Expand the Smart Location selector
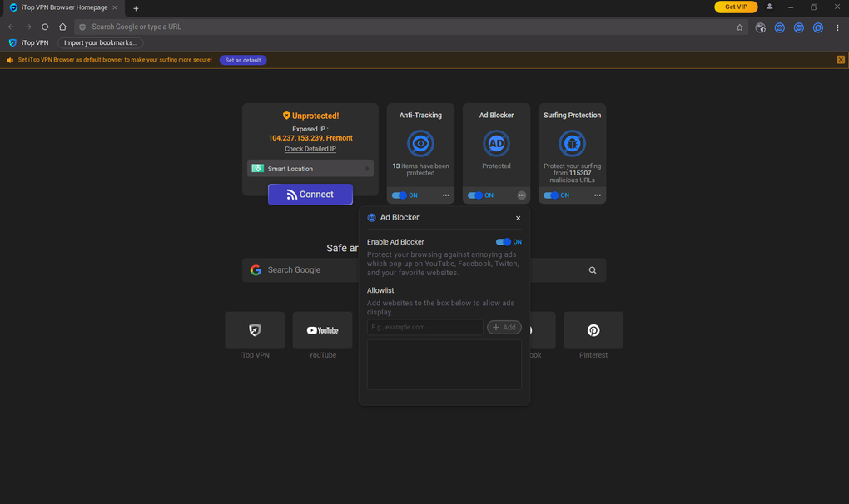The width and height of the screenshot is (849, 504). pyautogui.click(x=310, y=169)
